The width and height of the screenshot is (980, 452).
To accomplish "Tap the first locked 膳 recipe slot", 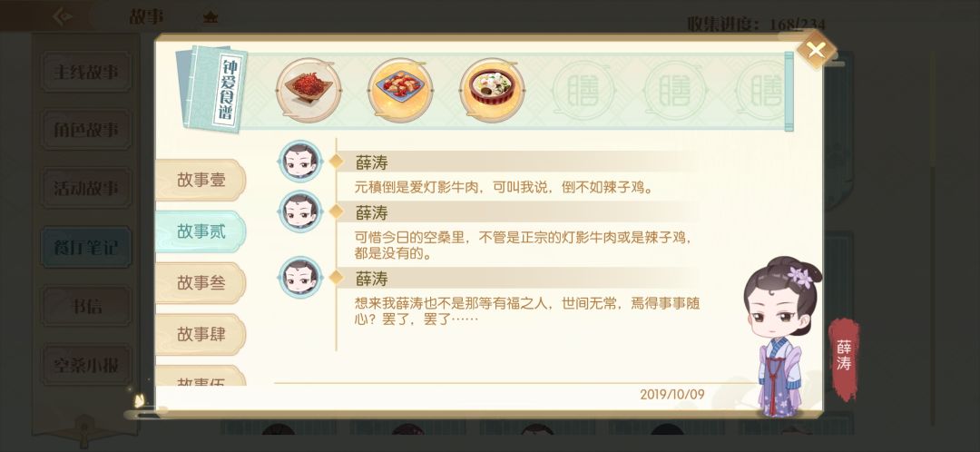I will [583, 91].
